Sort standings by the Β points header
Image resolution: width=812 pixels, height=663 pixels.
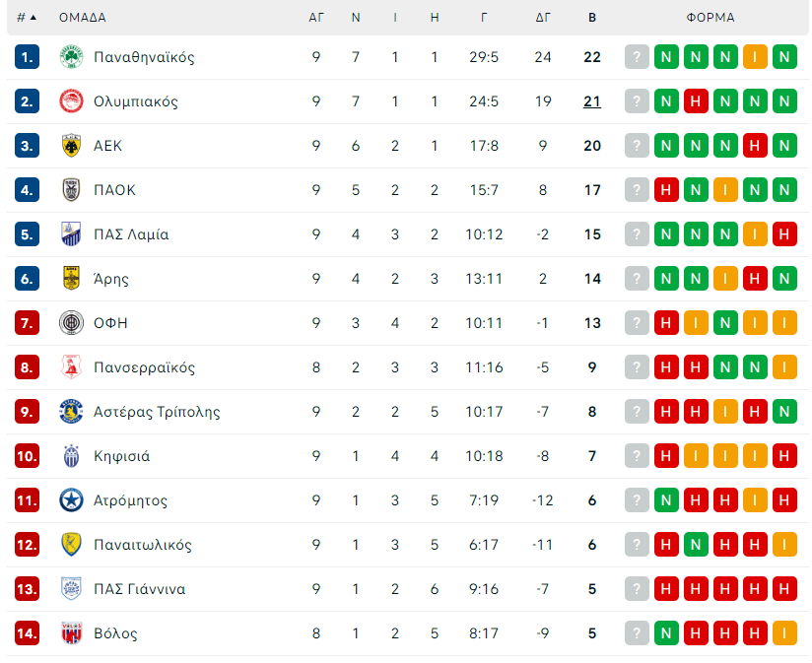click(x=591, y=18)
